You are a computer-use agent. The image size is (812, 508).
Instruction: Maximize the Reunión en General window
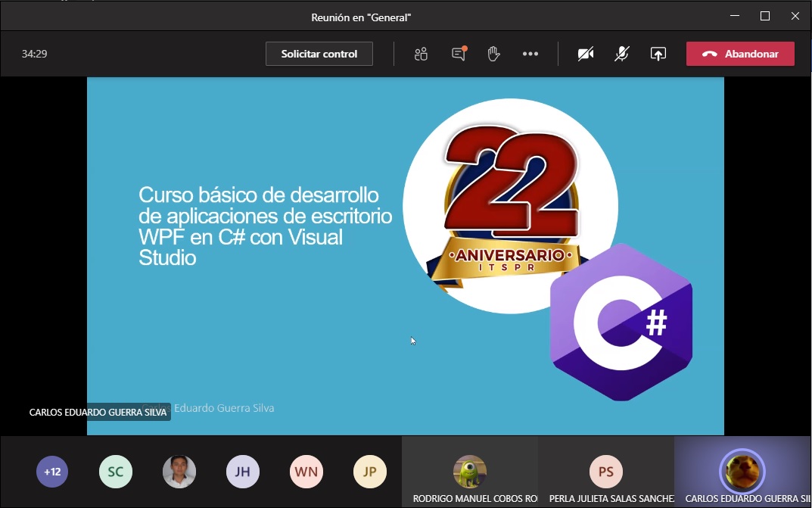[765, 16]
